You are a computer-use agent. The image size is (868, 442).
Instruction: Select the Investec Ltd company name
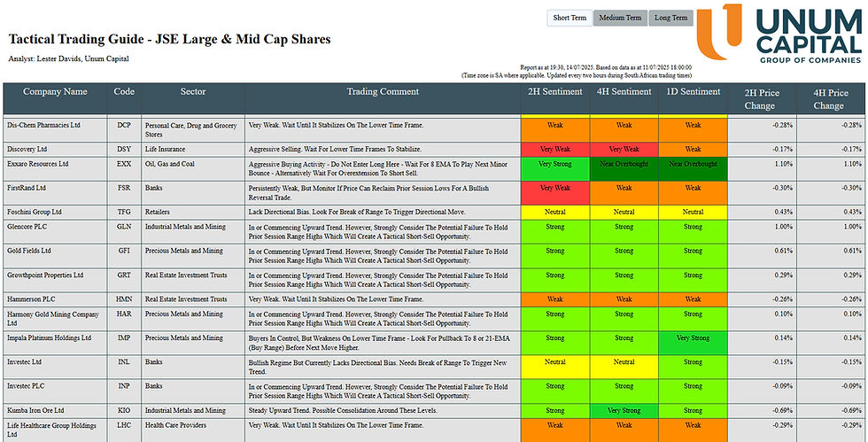click(24, 361)
